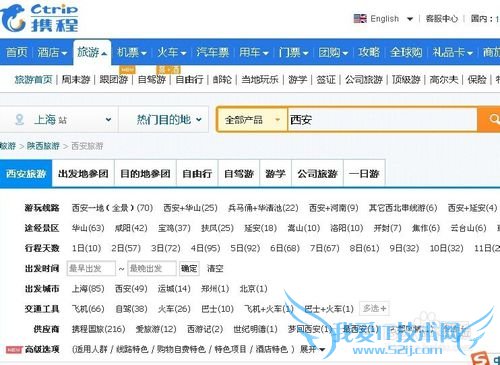Filter by route 兵马俑+华清池(22)
The image size is (500, 365).
pos(263,208)
